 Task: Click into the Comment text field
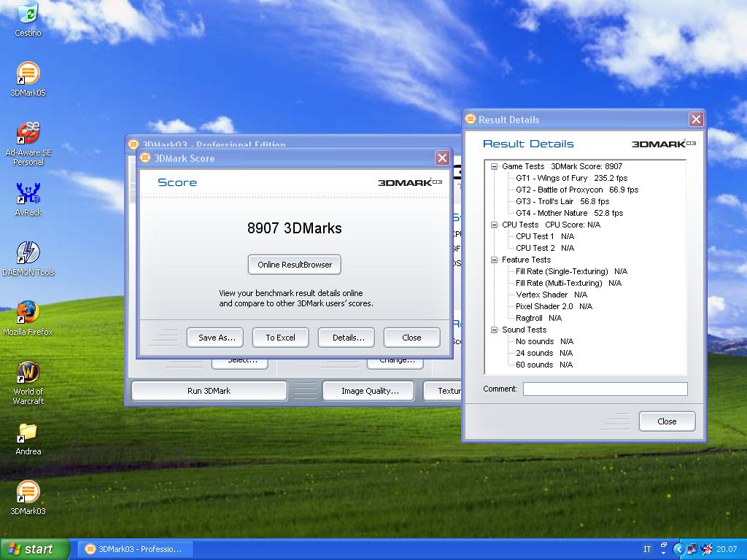[605, 389]
